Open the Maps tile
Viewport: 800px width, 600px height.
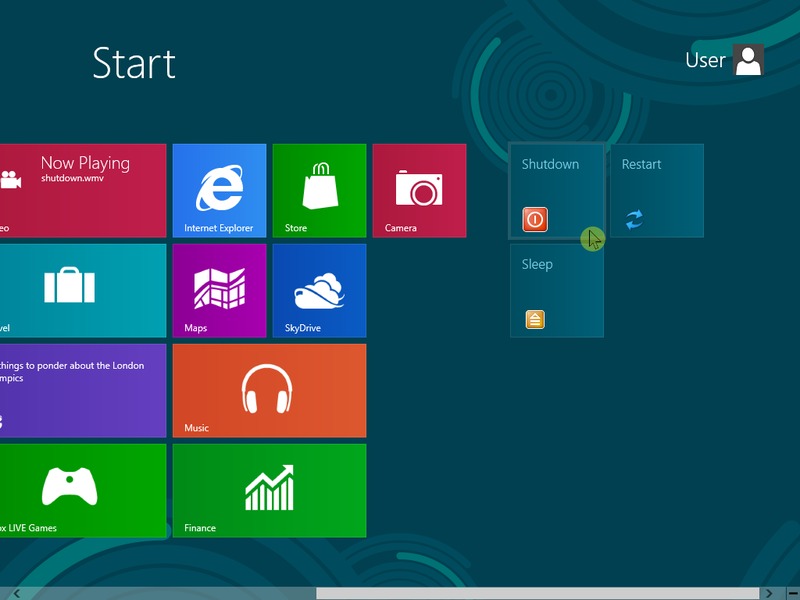pos(219,290)
